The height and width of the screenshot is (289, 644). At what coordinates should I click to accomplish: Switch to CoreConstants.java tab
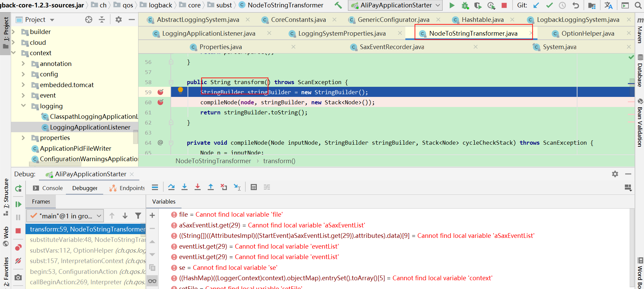[x=298, y=20]
